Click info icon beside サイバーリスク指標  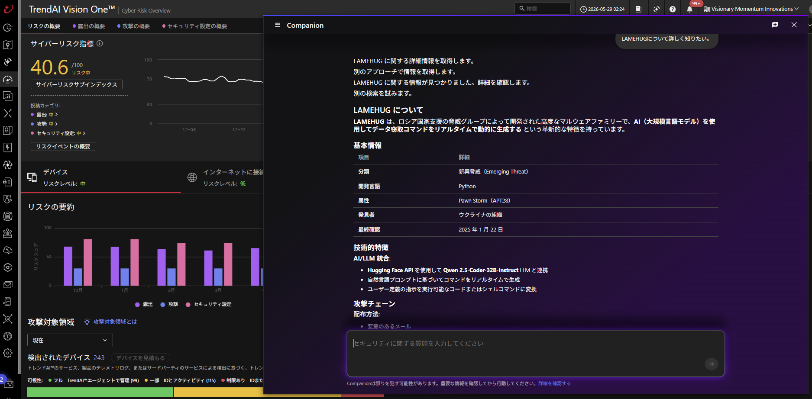(100, 44)
